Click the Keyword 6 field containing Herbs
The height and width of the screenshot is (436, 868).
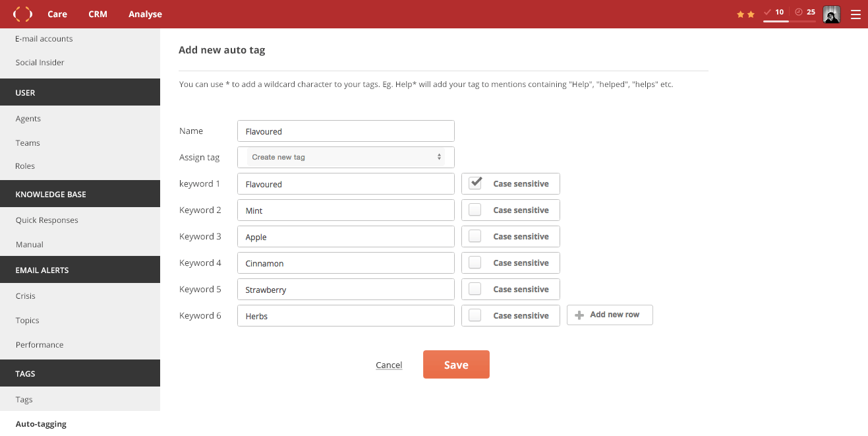pos(346,315)
